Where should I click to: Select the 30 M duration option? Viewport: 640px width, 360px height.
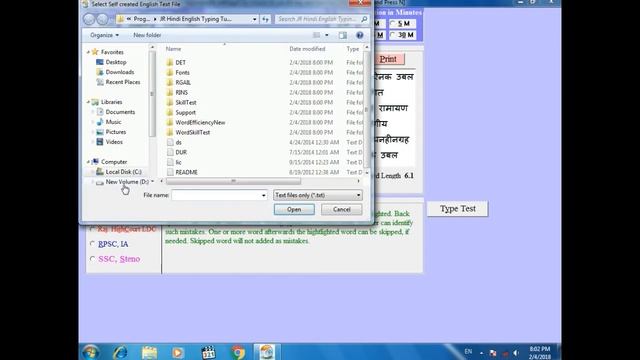click(x=402, y=35)
